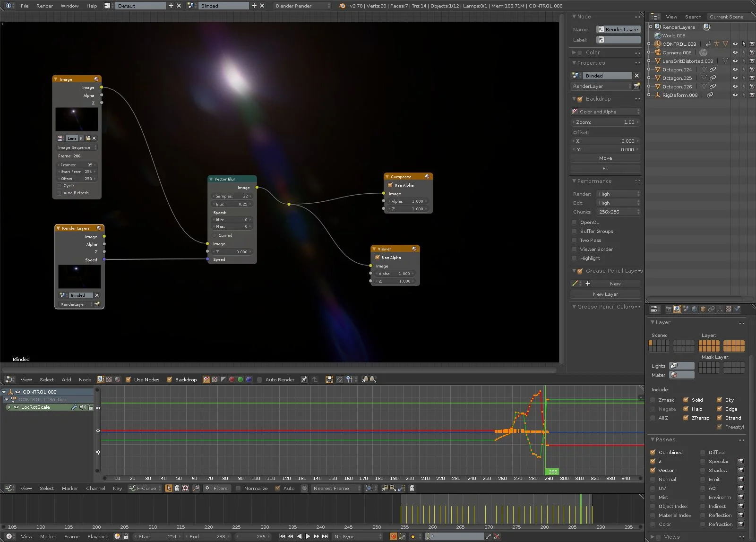Disable the Vector pass checkbox
Image resolution: width=756 pixels, height=542 pixels.
click(653, 470)
